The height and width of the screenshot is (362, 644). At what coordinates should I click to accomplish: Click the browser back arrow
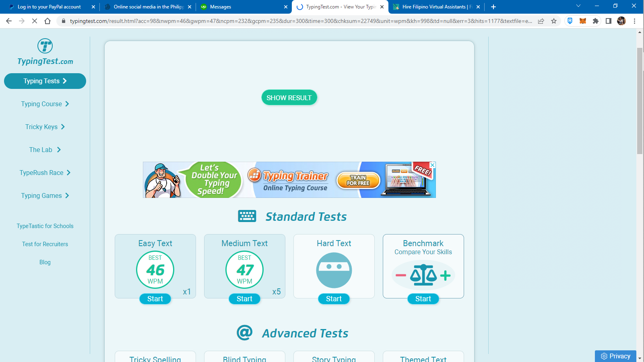pos(9,21)
